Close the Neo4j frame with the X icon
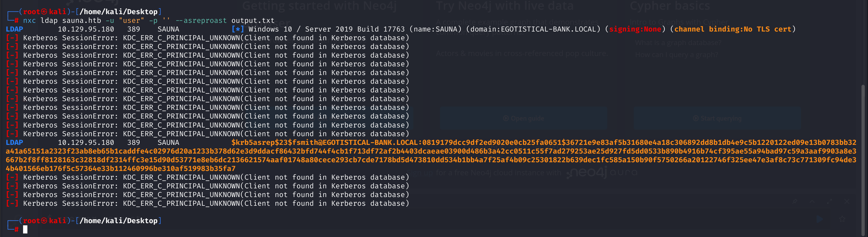 [847, 202]
